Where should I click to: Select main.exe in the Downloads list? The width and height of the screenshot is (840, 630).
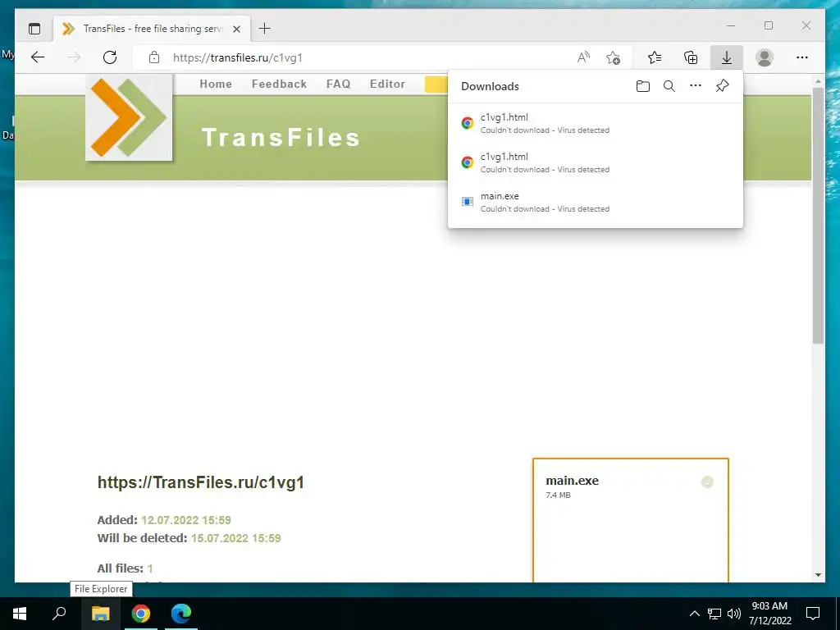click(x=596, y=202)
